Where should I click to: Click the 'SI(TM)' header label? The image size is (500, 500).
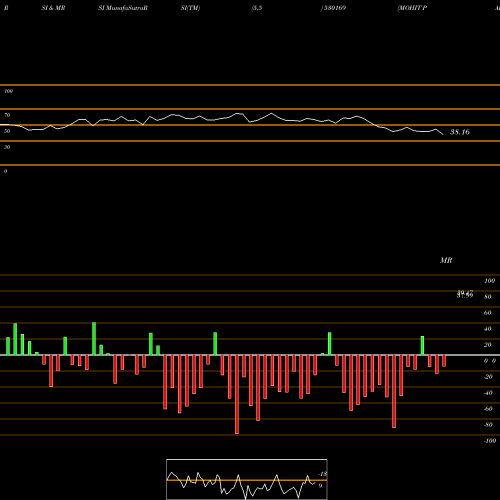click(x=190, y=8)
